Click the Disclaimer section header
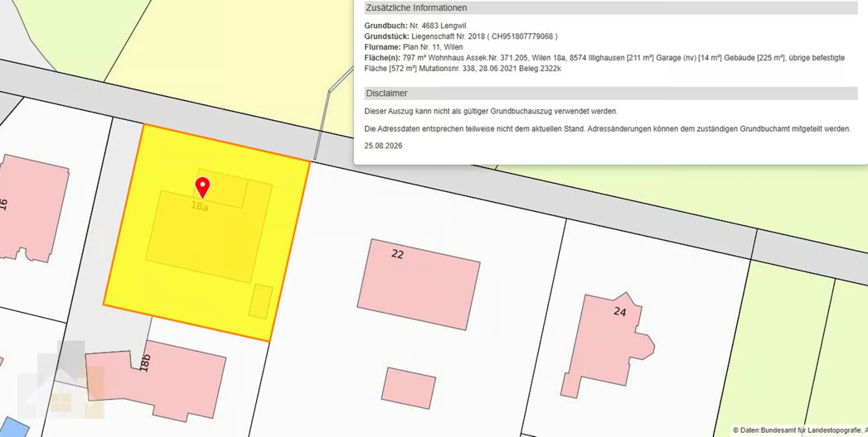 tap(611, 93)
